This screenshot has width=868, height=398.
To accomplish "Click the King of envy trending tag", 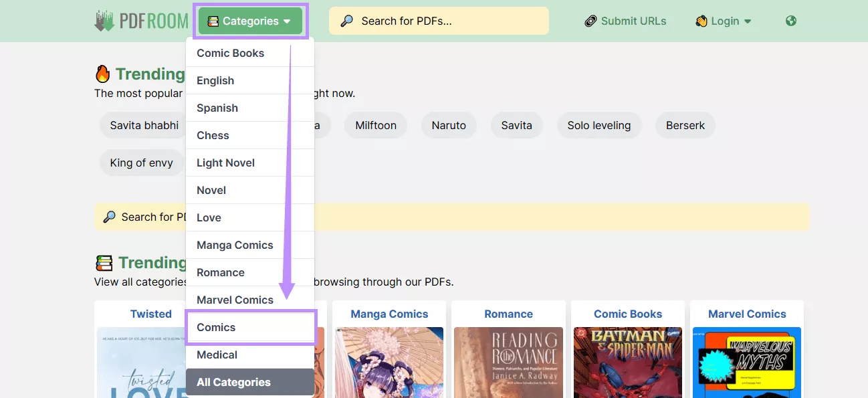I will coord(142,163).
